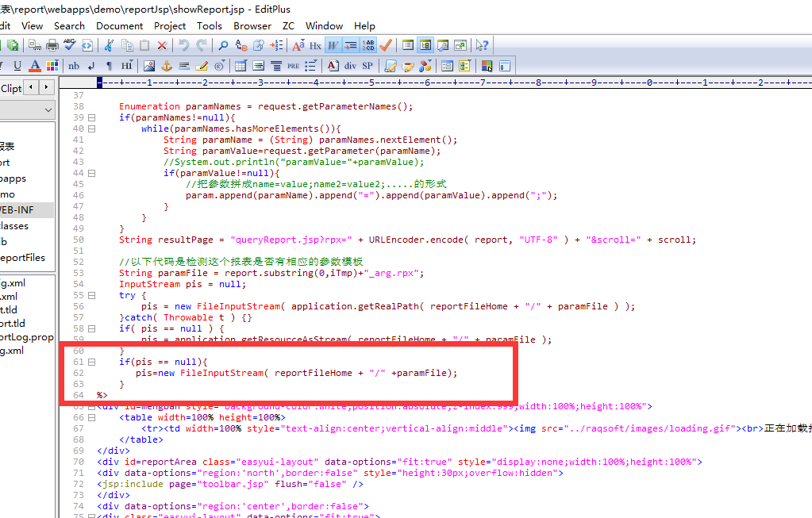Open the View menu

tap(32, 26)
